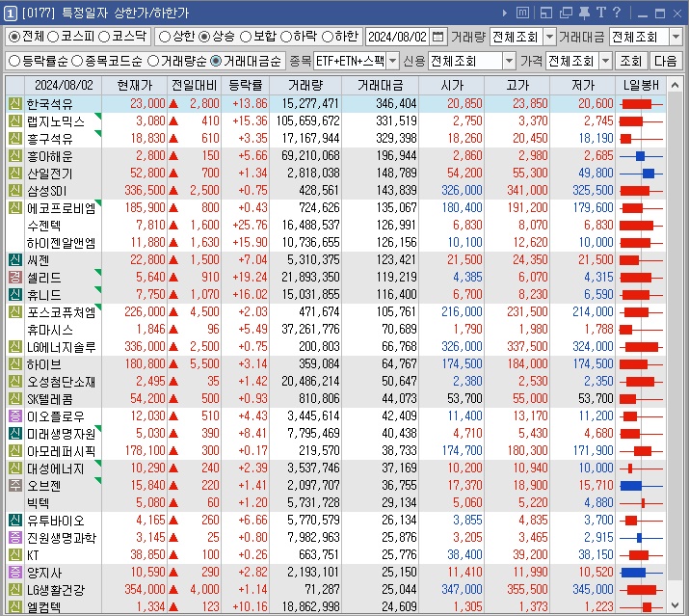Click the 현재가 column header
This screenshot has height=616, width=689.
click(135, 85)
